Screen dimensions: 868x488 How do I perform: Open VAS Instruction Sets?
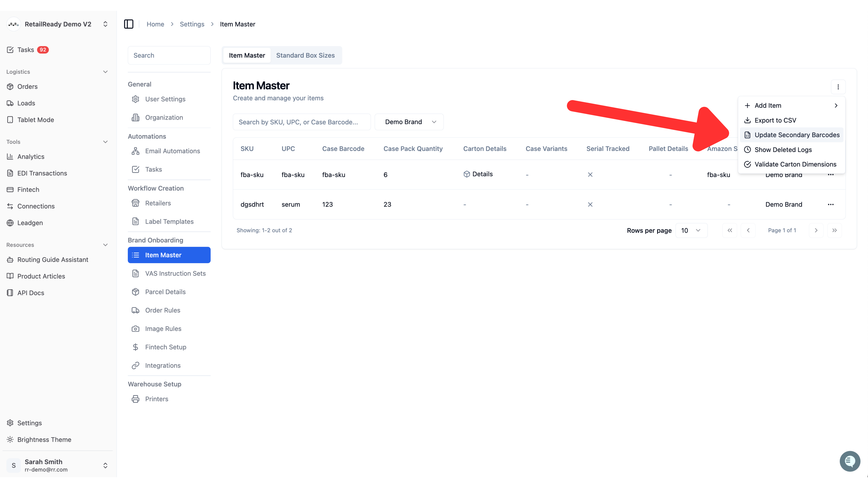[169, 273]
